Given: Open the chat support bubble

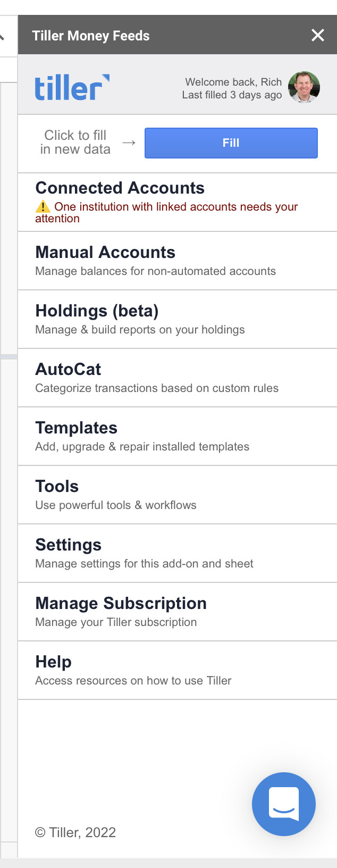Looking at the screenshot, I should pos(284,804).
